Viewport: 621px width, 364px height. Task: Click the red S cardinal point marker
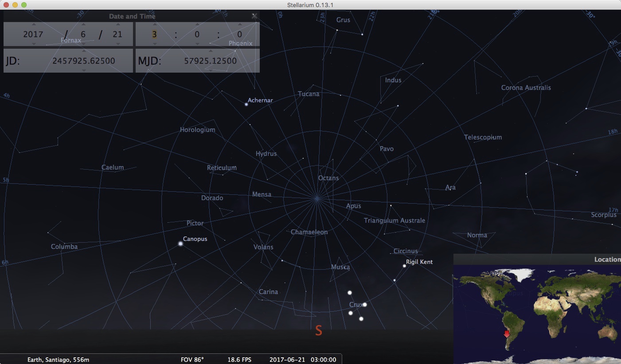[318, 330]
